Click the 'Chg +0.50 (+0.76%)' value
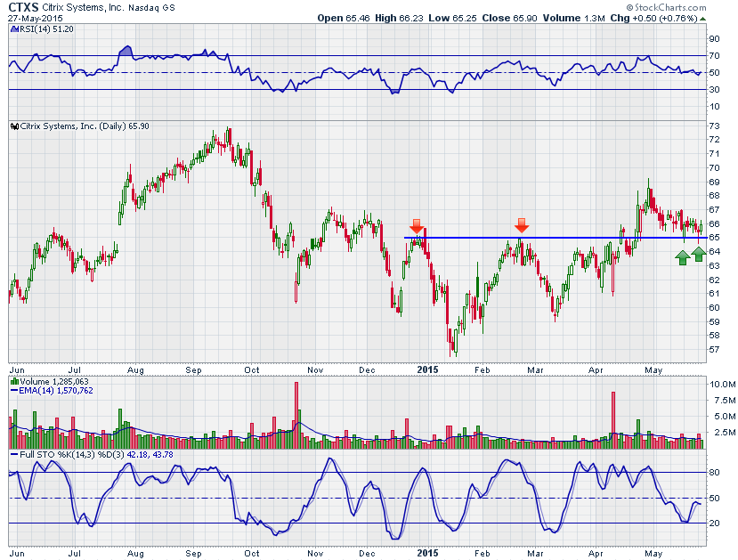 pyautogui.click(x=653, y=19)
